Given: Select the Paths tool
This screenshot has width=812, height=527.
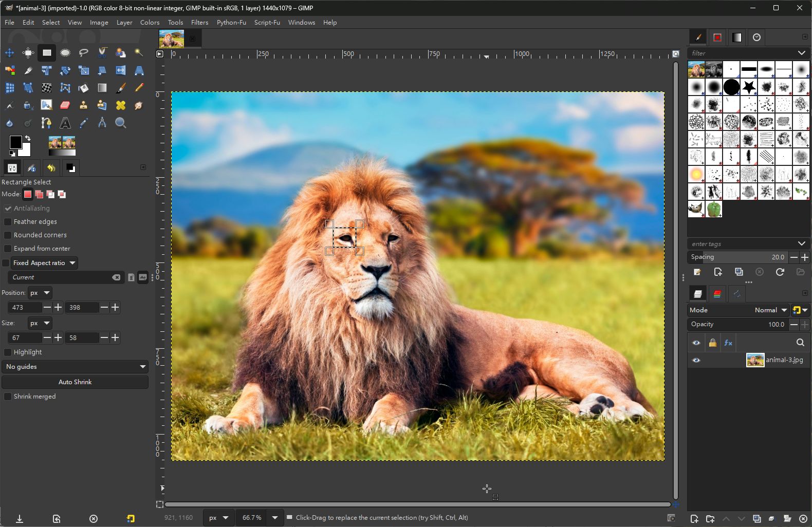Looking at the screenshot, I should click(x=46, y=123).
